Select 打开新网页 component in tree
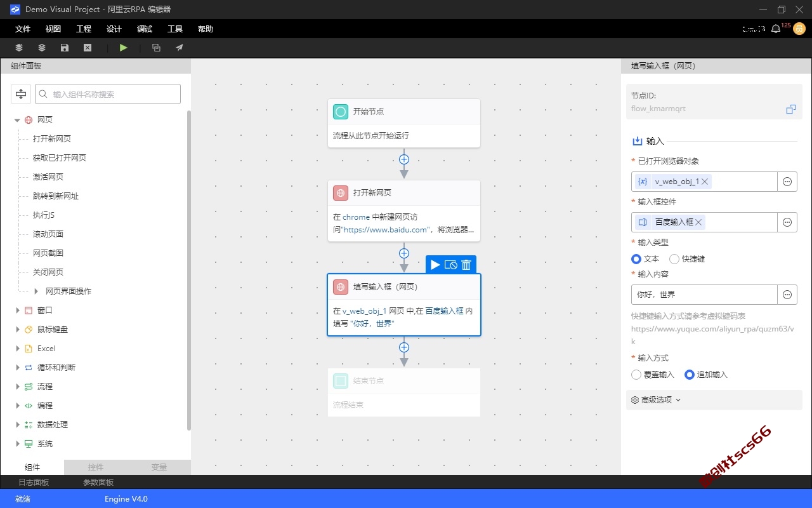The height and width of the screenshot is (508, 812). tap(52, 139)
